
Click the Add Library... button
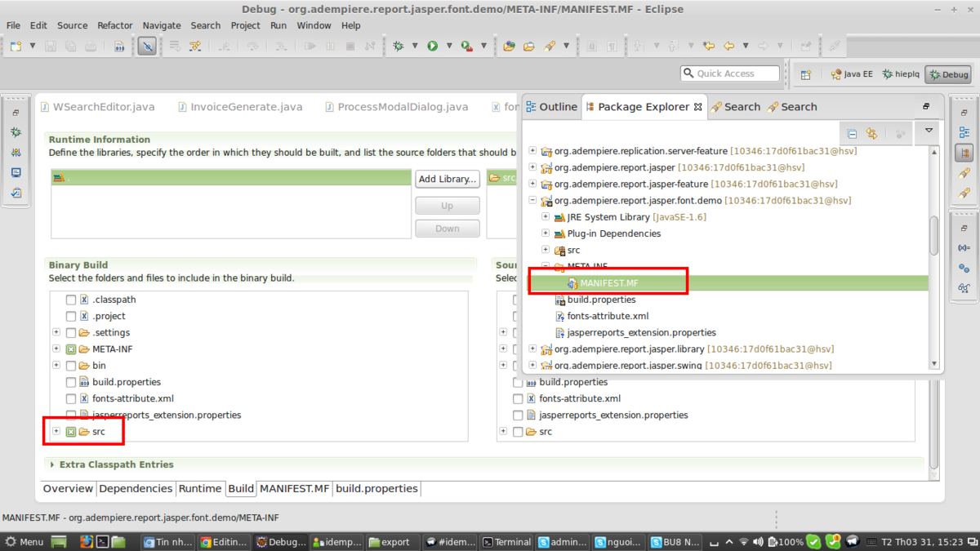point(447,179)
